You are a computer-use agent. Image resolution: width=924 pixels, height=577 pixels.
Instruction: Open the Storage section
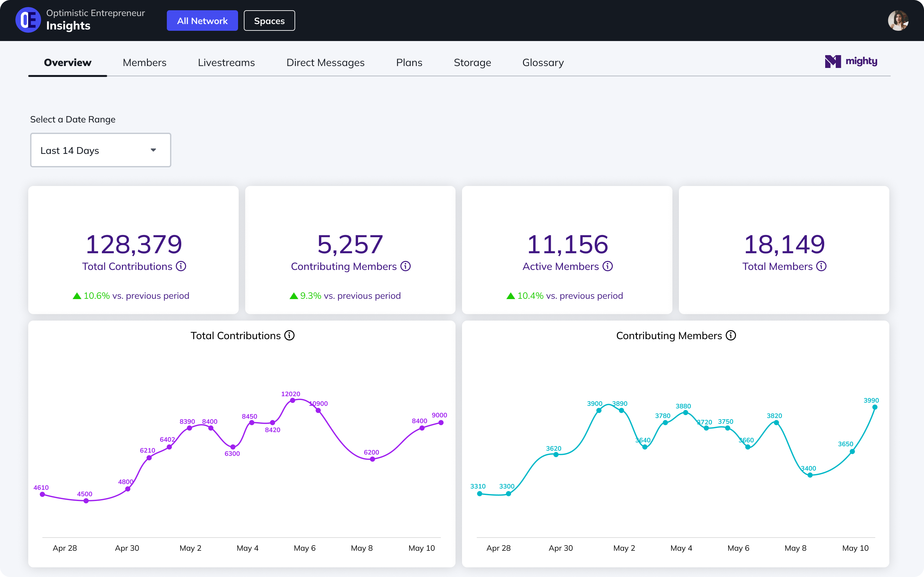tap(472, 62)
